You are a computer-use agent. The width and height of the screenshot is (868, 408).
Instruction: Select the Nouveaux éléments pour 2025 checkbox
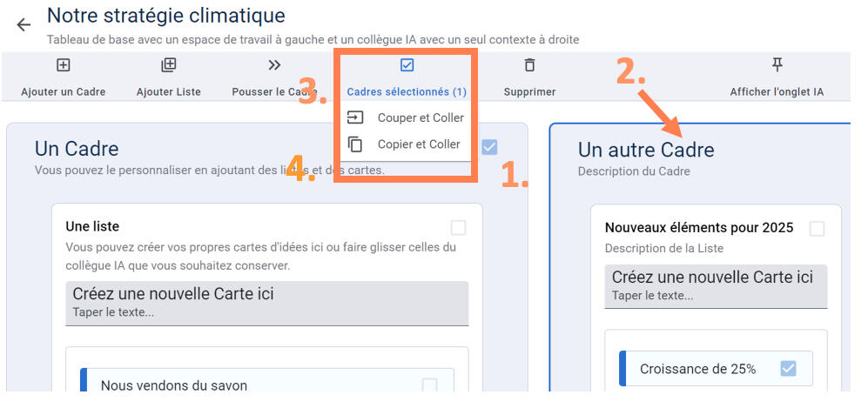pos(817,229)
